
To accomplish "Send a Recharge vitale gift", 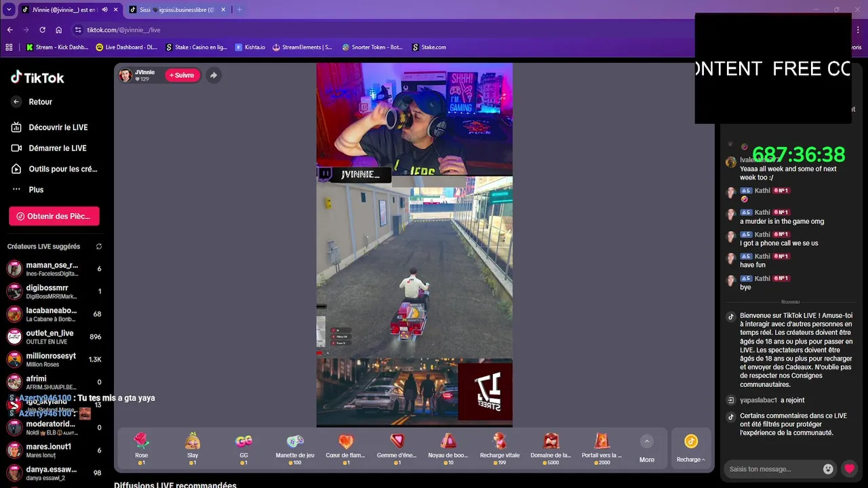I will pos(500,449).
